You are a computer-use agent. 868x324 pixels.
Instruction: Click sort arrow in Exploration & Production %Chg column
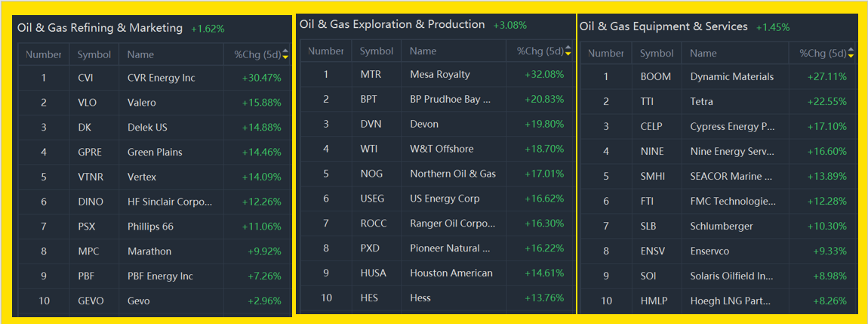pos(568,51)
